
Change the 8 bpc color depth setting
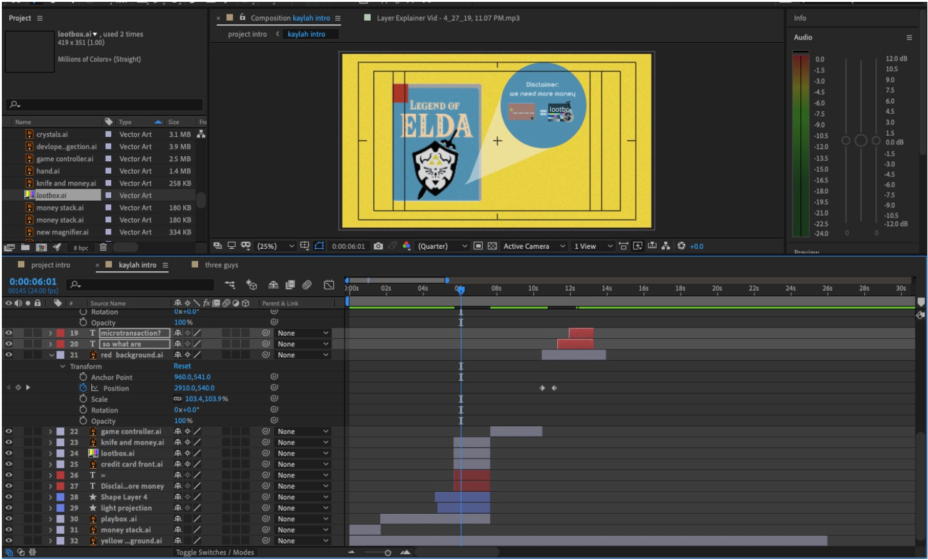coord(81,248)
